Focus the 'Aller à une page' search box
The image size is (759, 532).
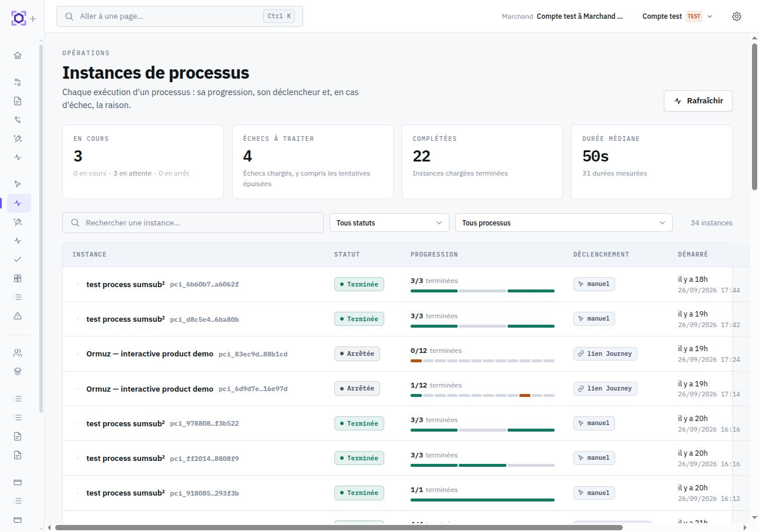(180, 16)
